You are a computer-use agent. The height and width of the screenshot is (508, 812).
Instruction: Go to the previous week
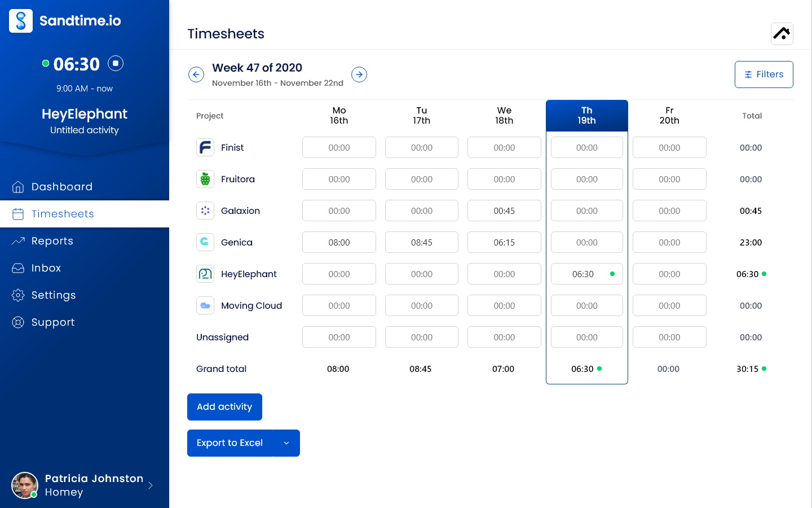[196, 75]
